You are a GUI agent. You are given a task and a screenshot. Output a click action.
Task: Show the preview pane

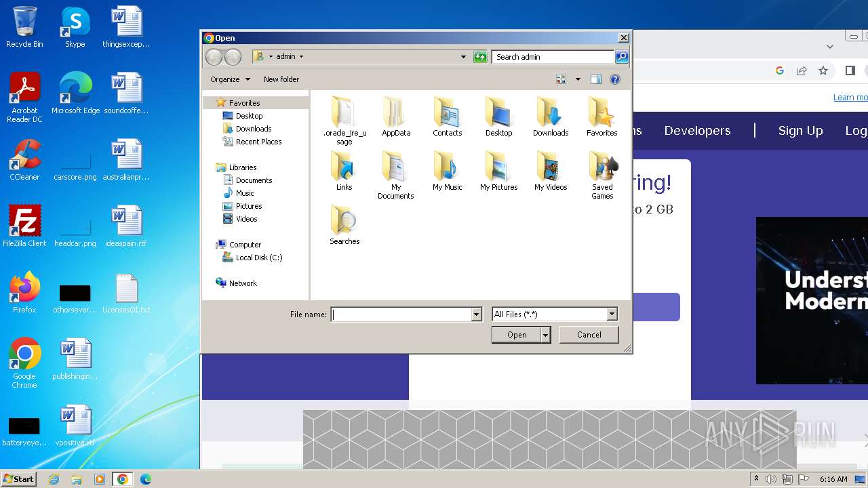coord(596,79)
